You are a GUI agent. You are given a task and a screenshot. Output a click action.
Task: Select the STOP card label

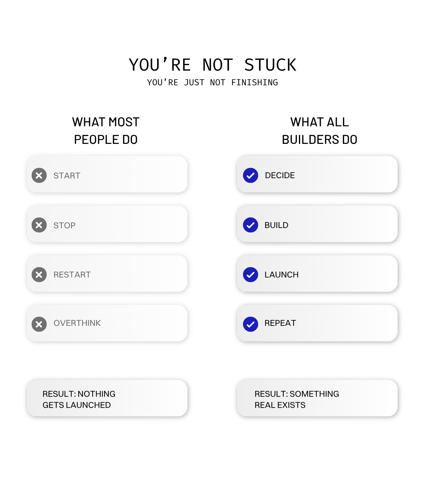(64, 225)
